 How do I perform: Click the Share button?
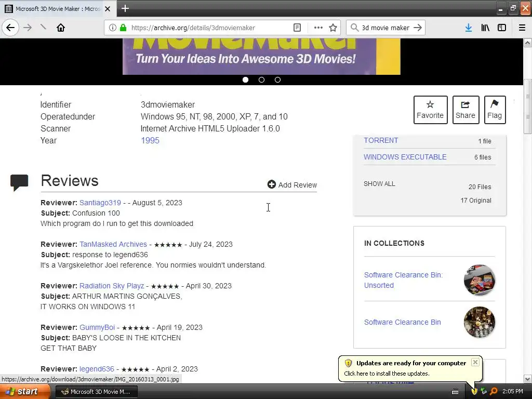point(465,110)
